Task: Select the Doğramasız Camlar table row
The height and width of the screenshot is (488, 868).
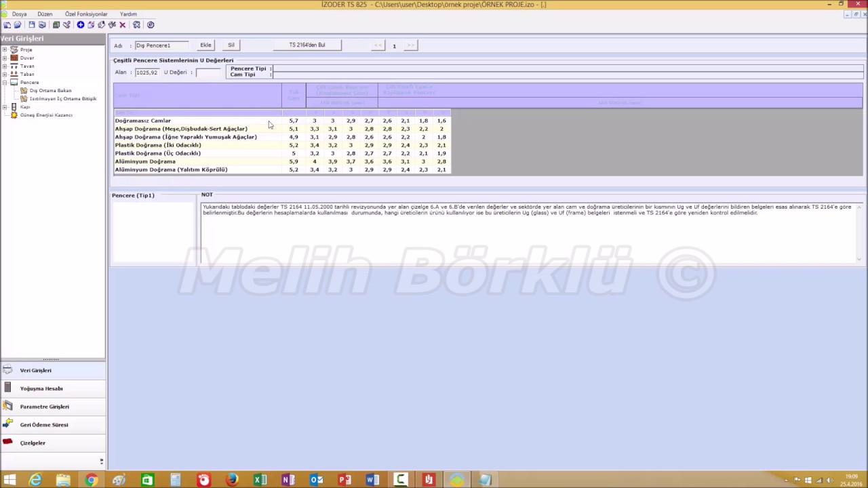Action: [282, 121]
